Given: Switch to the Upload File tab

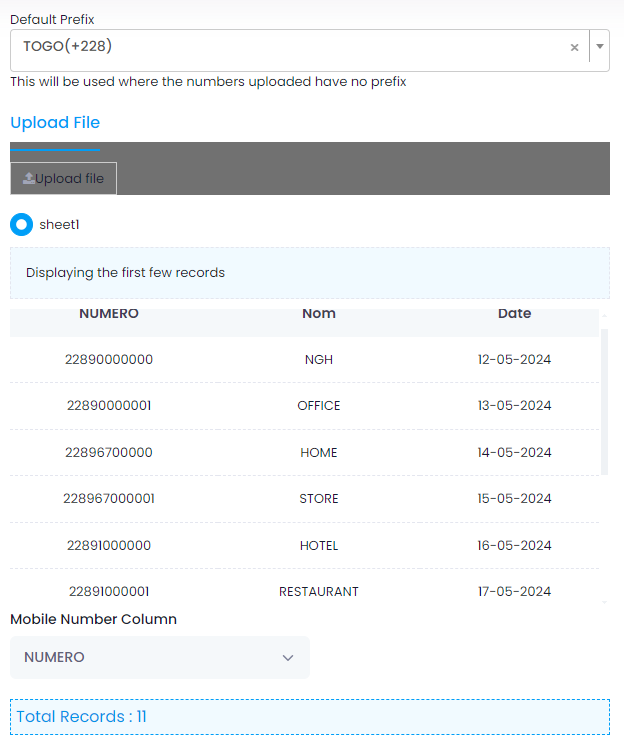Looking at the screenshot, I should coord(55,123).
